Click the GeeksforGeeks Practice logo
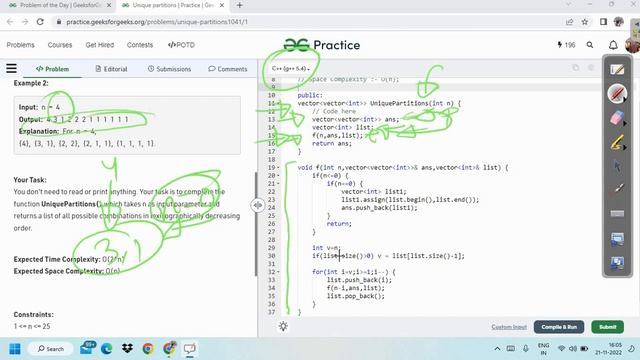 [x=322, y=45]
